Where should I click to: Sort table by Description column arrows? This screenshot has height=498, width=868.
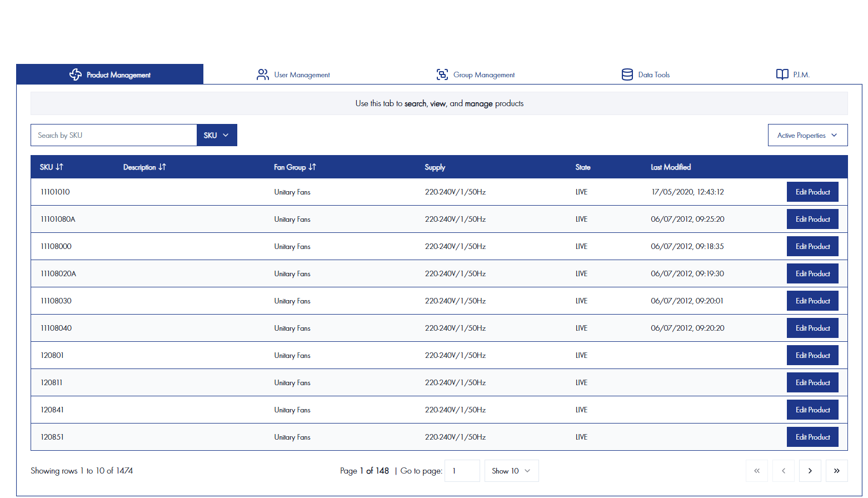coord(162,167)
